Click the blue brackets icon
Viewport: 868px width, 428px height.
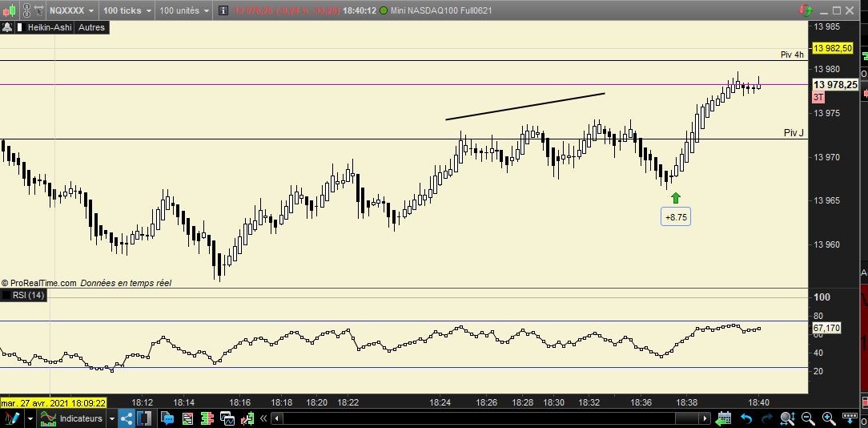(x=144, y=418)
